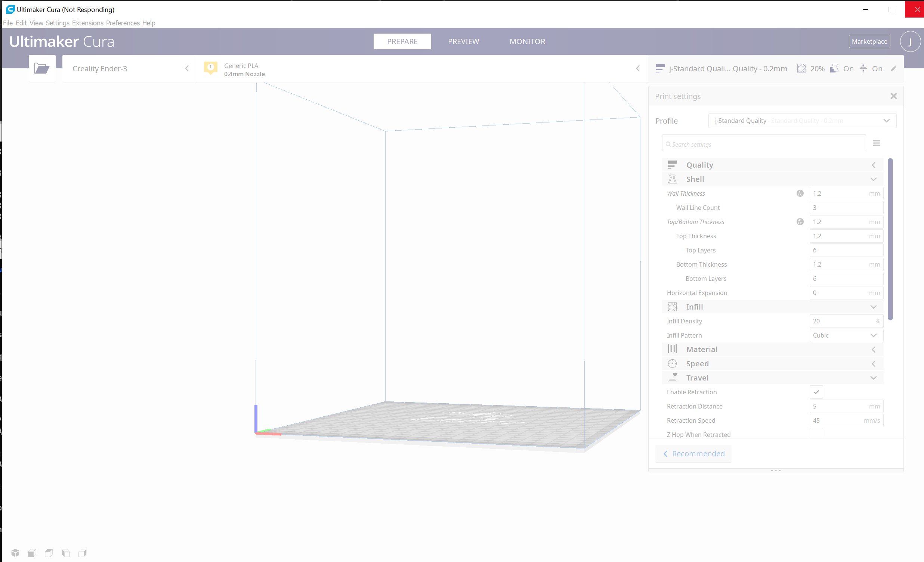Click the 3D isometric view cube icon
The image size is (924, 562).
click(15, 553)
